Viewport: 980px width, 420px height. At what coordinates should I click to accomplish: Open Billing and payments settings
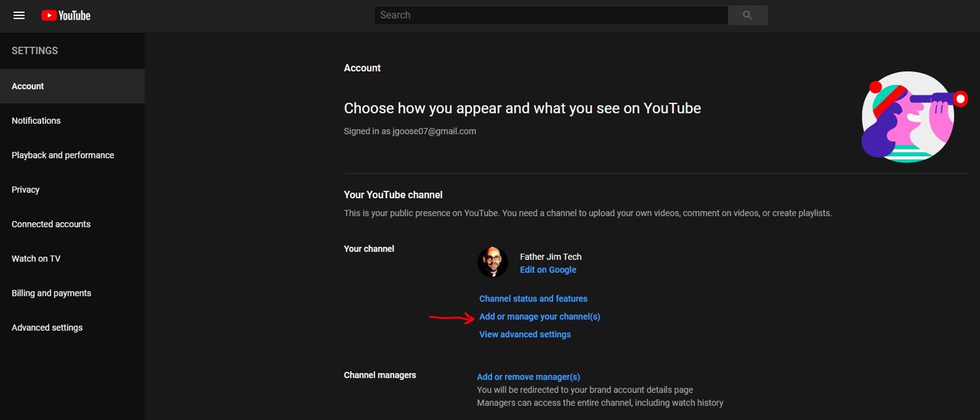click(72, 293)
